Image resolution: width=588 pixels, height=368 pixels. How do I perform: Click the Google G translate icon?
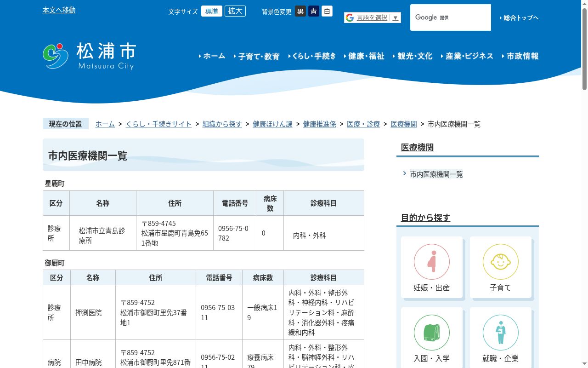350,17
